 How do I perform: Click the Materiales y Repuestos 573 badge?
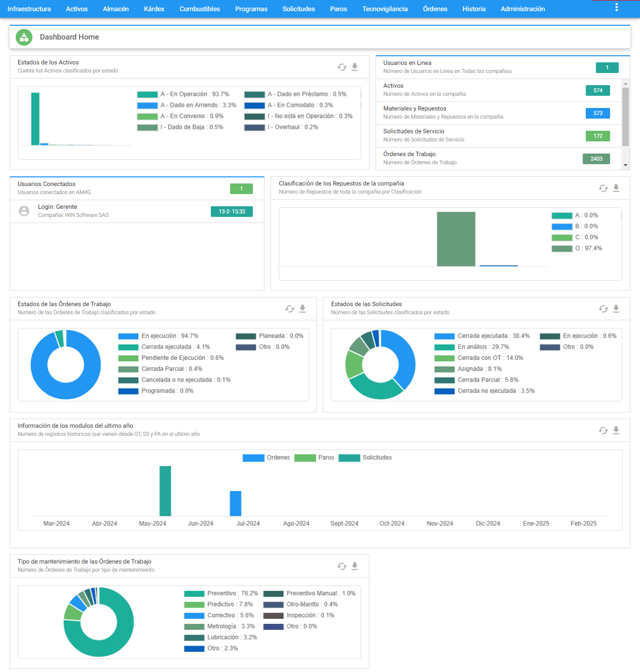[x=598, y=113]
